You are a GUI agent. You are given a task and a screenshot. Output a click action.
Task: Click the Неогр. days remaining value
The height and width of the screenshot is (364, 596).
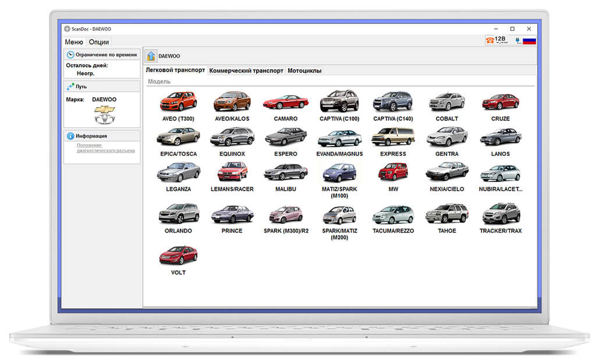tap(86, 73)
